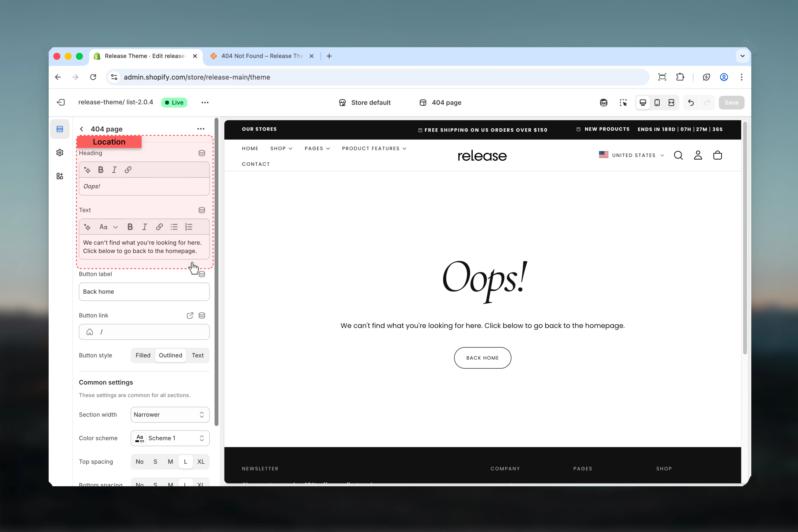Switch to desktop preview mode
The width and height of the screenshot is (798, 532).
(643, 103)
